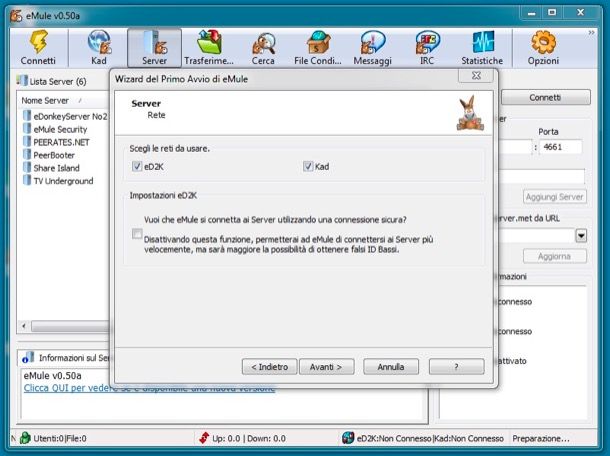Click the Connetti lightning toolbar icon
This screenshot has width=610, height=456.
pos(39,42)
